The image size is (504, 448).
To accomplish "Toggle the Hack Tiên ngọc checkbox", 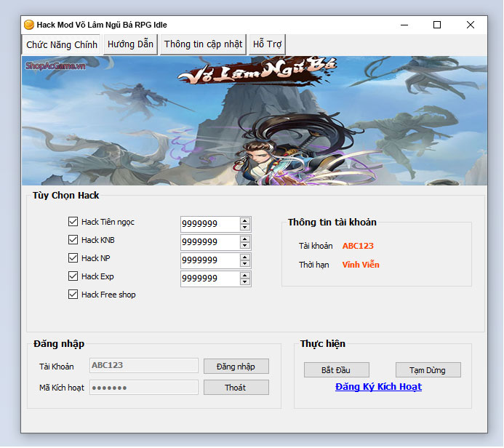I will [73, 221].
